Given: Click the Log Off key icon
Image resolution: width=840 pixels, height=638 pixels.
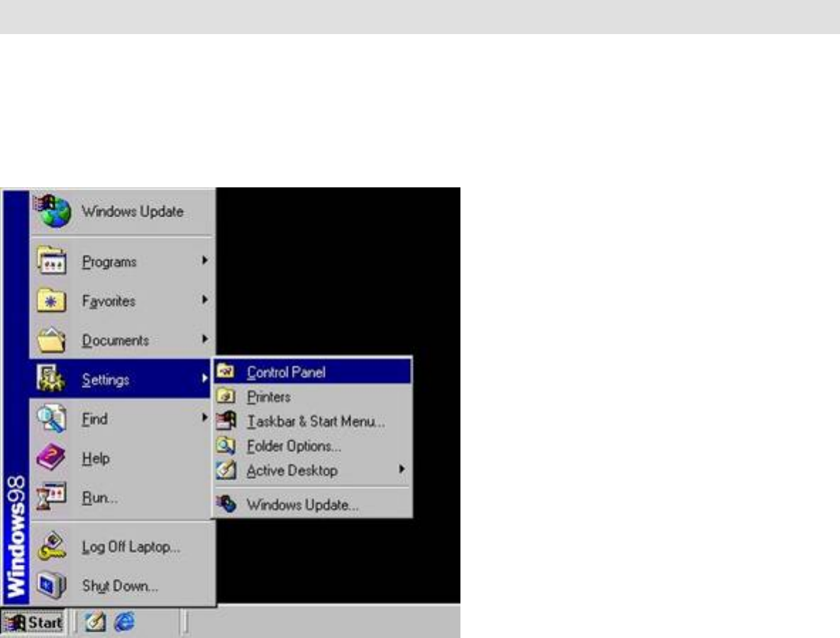Looking at the screenshot, I should [x=52, y=547].
